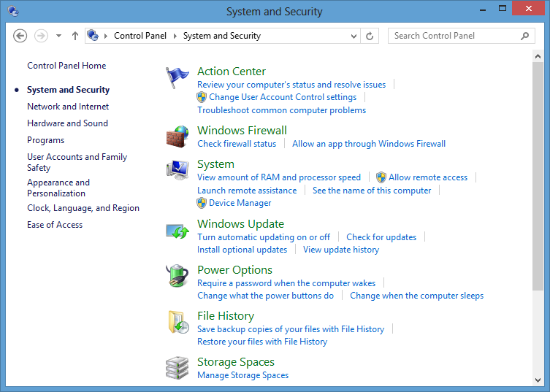This screenshot has height=392, width=550.
Task: Click Require a password when the computer wakes
Action: click(286, 283)
